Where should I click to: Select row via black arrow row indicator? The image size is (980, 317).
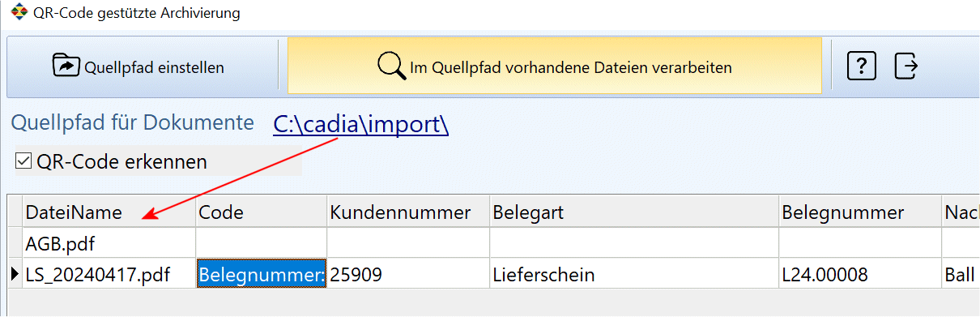(x=15, y=275)
